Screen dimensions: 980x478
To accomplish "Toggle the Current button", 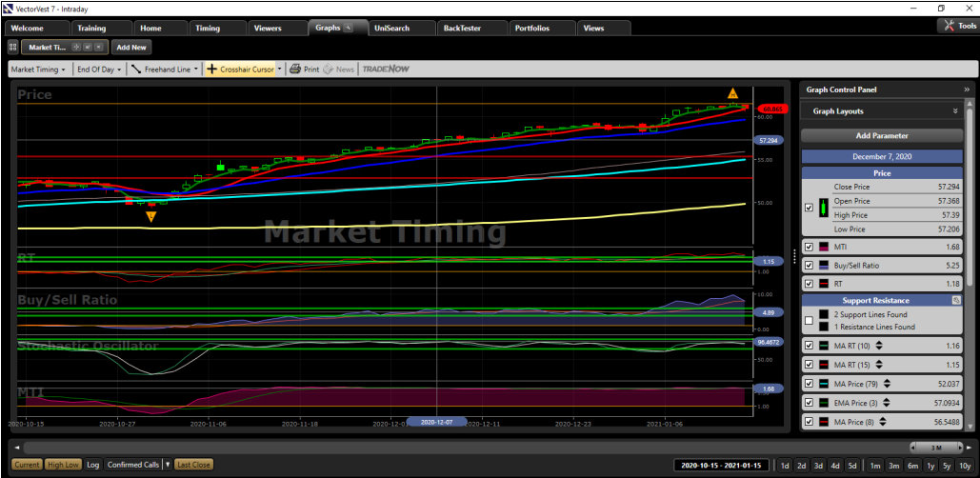I will [27, 465].
